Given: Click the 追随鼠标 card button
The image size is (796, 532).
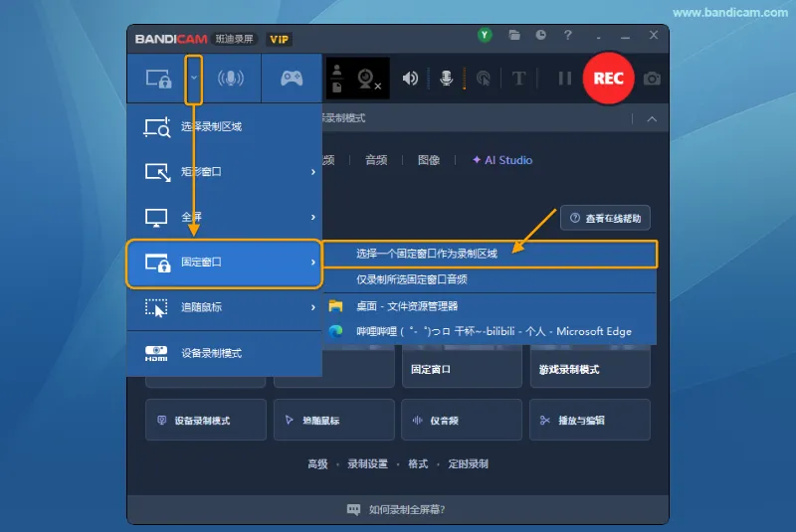Looking at the screenshot, I should 334,420.
